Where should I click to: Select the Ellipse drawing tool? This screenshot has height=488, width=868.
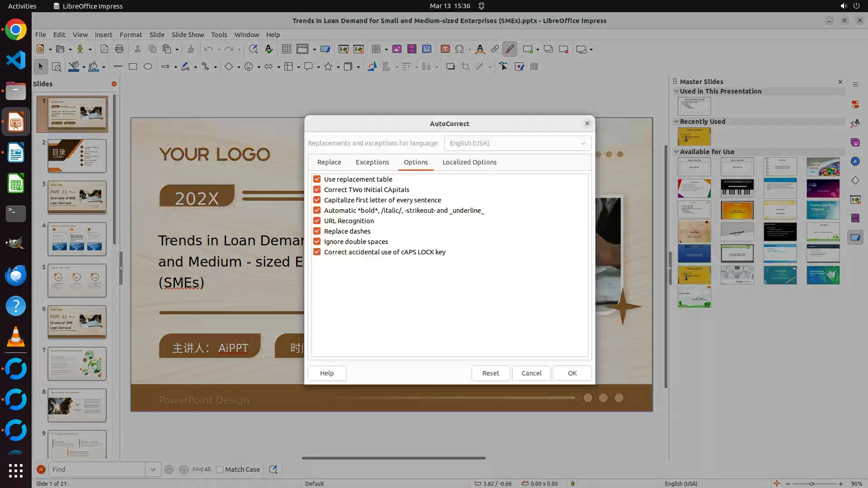point(148,67)
